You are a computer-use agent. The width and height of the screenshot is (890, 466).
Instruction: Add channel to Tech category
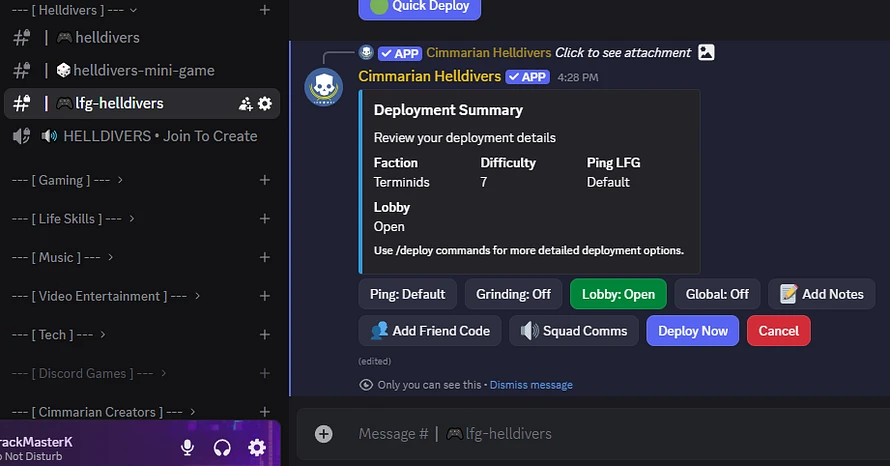pos(265,334)
